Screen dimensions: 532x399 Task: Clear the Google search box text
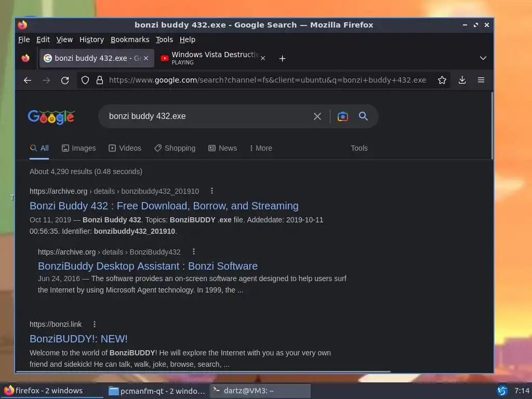tap(317, 116)
